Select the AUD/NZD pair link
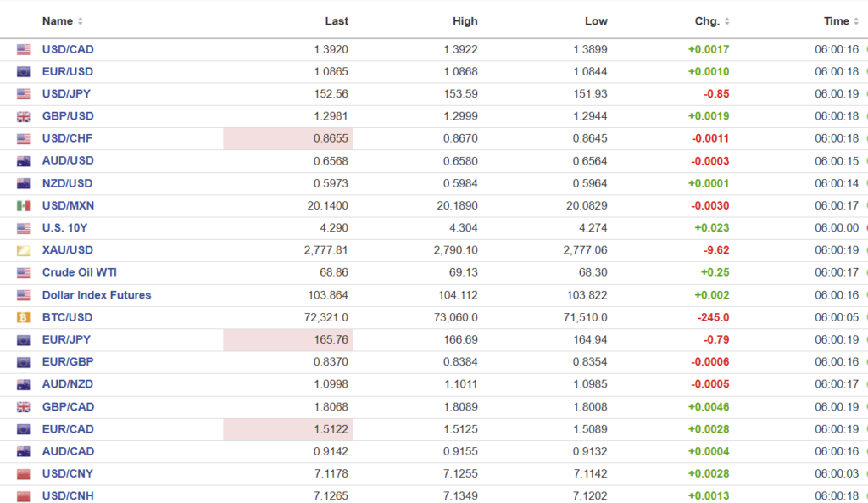868x503 pixels. [x=68, y=384]
